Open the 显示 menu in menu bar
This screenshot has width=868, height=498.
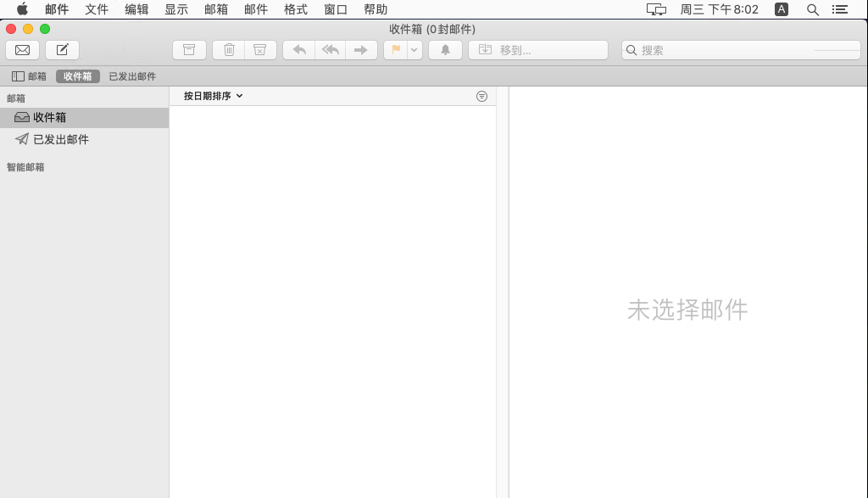pyautogui.click(x=176, y=9)
